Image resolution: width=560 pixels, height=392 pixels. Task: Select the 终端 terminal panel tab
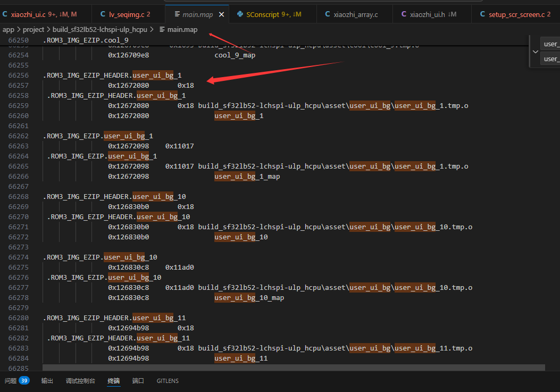coord(114,381)
